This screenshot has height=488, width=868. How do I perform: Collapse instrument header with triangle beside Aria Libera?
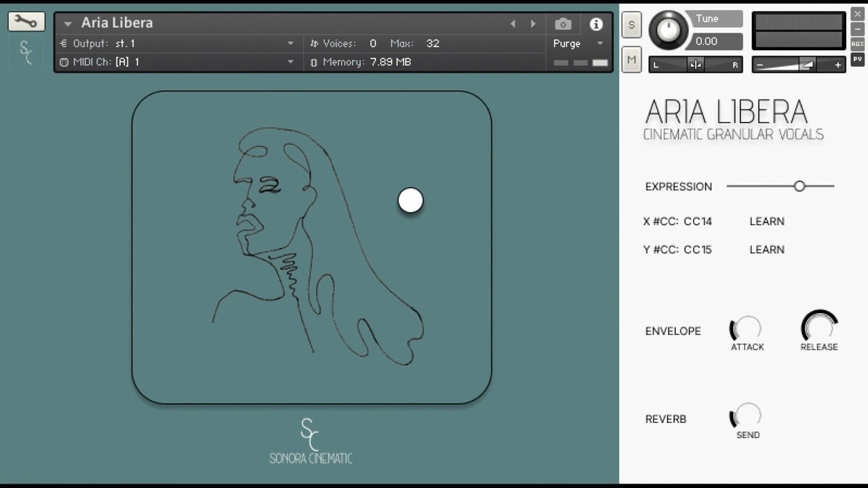(68, 24)
